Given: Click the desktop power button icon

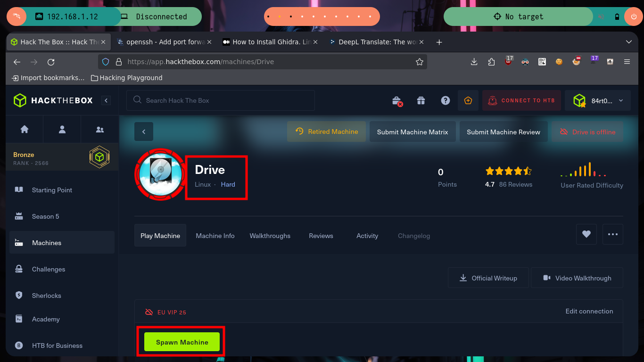Looking at the screenshot, I should (633, 16).
